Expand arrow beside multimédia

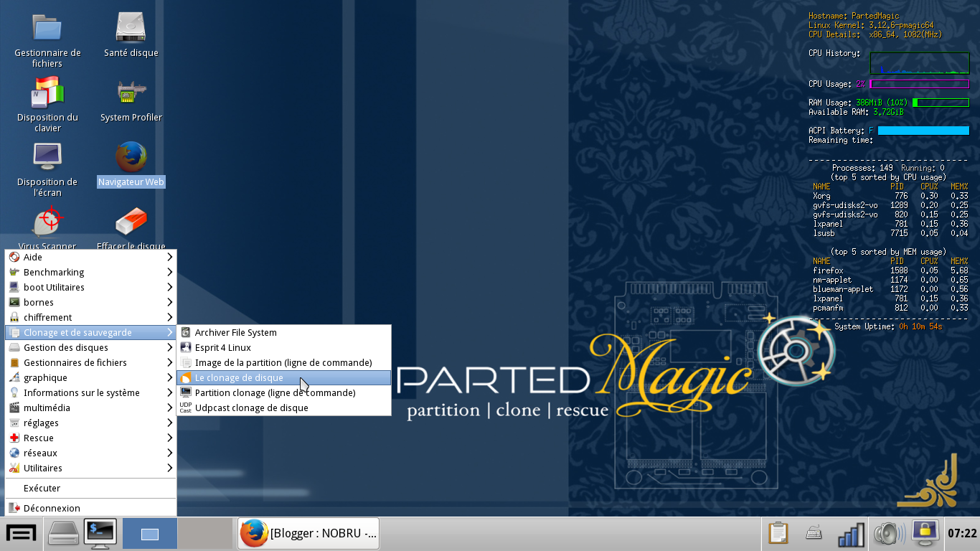(170, 408)
